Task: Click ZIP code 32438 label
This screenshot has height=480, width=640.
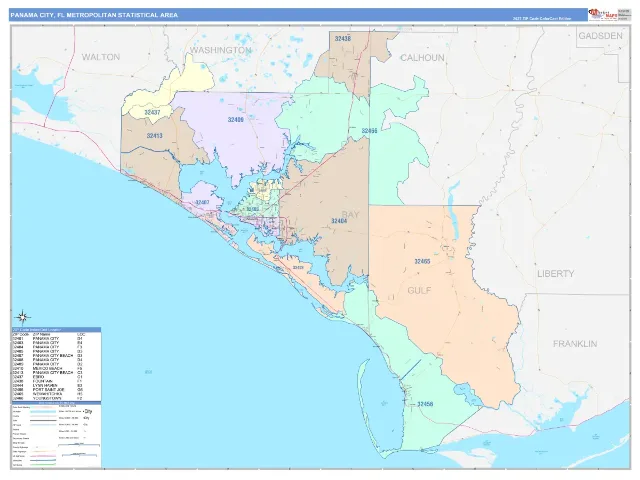Action: point(342,39)
